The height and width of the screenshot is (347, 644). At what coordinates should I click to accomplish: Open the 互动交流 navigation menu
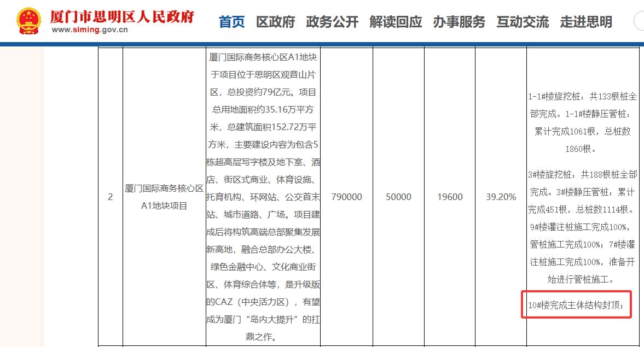point(523,22)
